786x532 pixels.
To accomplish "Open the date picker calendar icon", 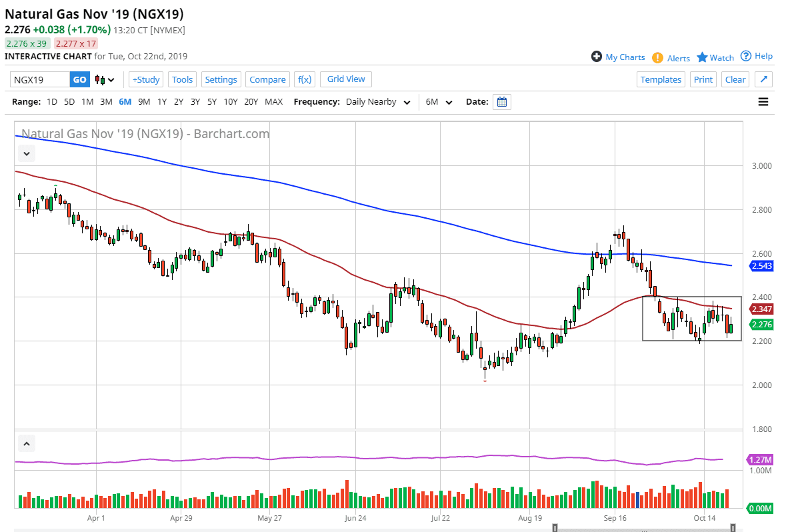I will (502, 102).
